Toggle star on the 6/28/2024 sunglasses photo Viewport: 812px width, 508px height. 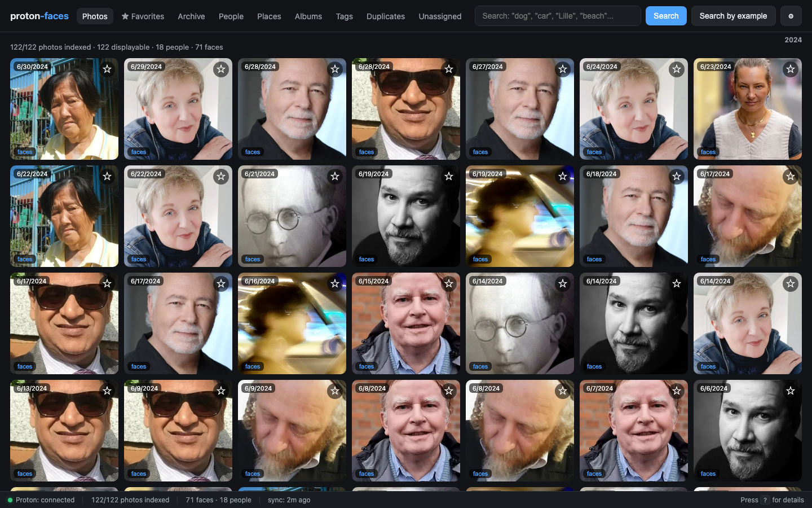(x=449, y=69)
